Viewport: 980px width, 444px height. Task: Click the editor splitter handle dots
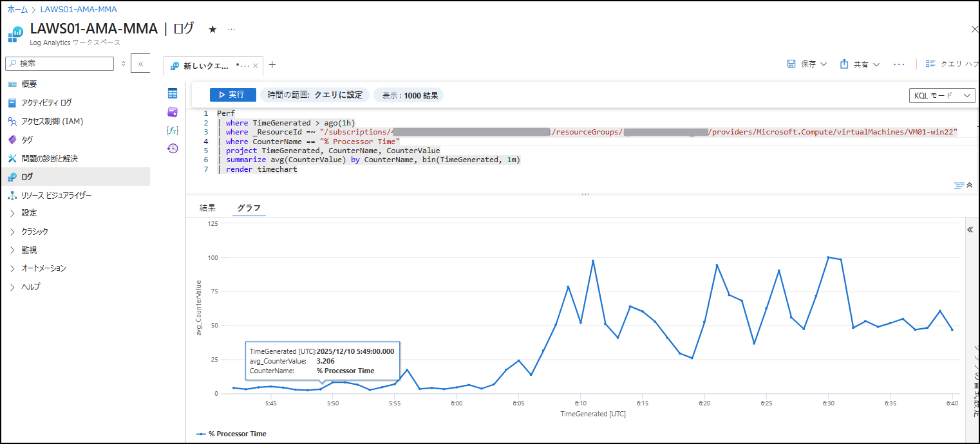(x=585, y=194)
